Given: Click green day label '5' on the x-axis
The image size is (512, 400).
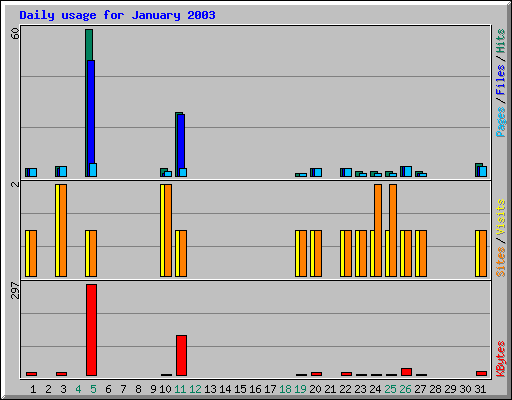Looking at the screenshot, I should click(x=93, y=389).
